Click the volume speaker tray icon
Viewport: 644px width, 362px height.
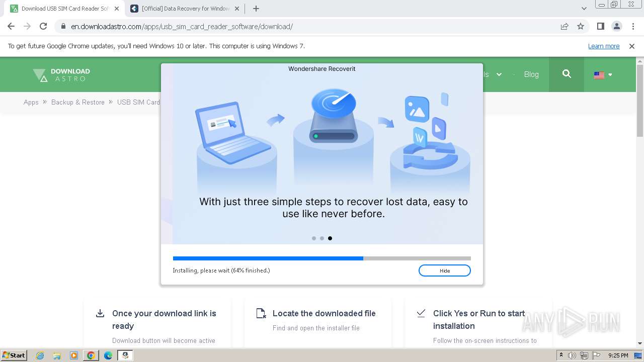[x=572, y=355]
